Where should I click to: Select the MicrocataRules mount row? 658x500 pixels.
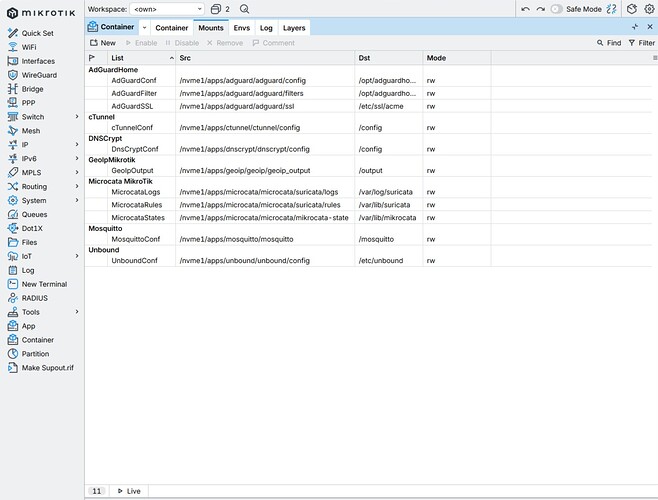click(x=368, y=205)
